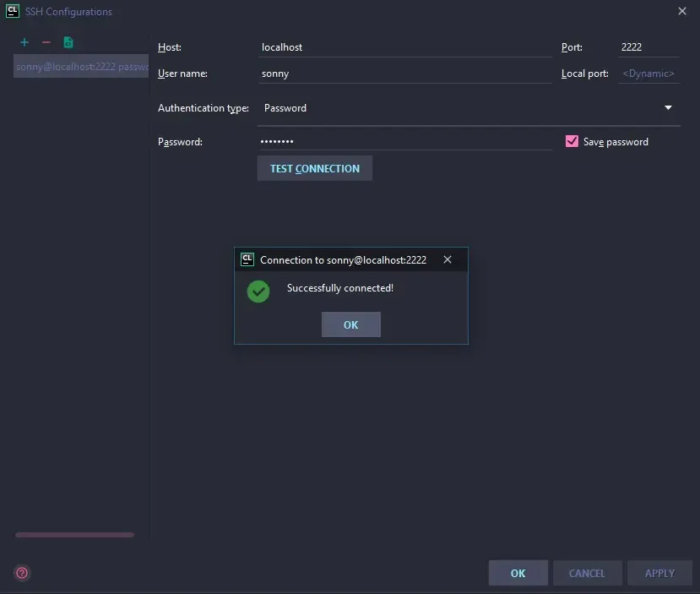Viewport: 700px width, 594px height.
Task: Click Cancel at the bottom of window
Action: [587, 573]
